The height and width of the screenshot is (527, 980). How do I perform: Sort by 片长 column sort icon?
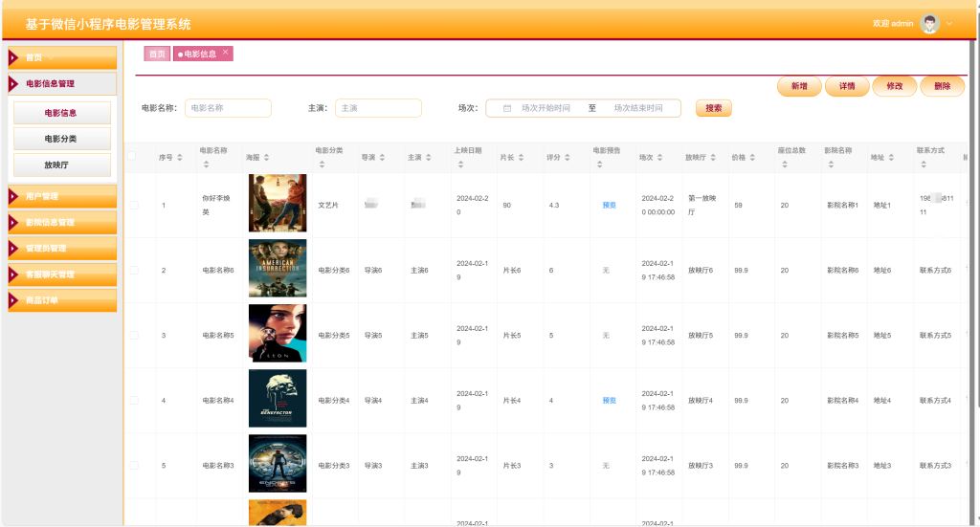pyautogui.click(x=521, y=158)
